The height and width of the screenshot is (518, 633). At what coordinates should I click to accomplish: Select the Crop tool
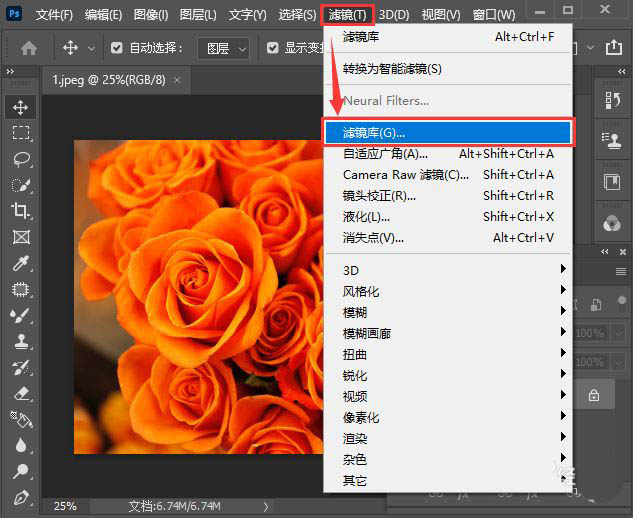21,211
